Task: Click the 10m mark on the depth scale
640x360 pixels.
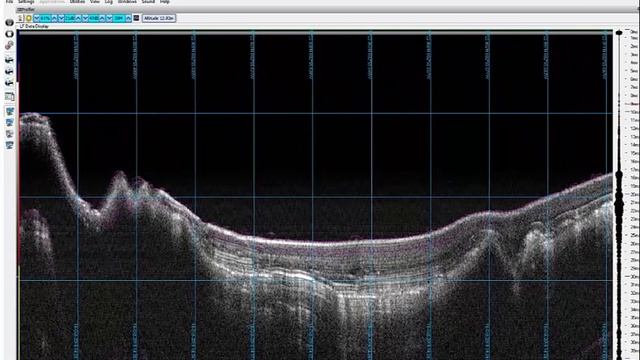Action: coord(635,112)
